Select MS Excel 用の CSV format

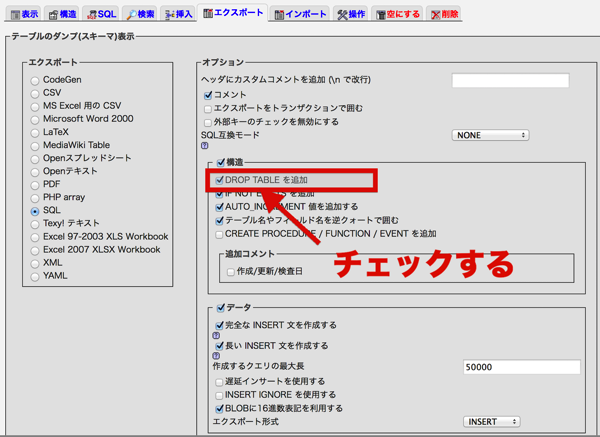click(x=35, y=106)
